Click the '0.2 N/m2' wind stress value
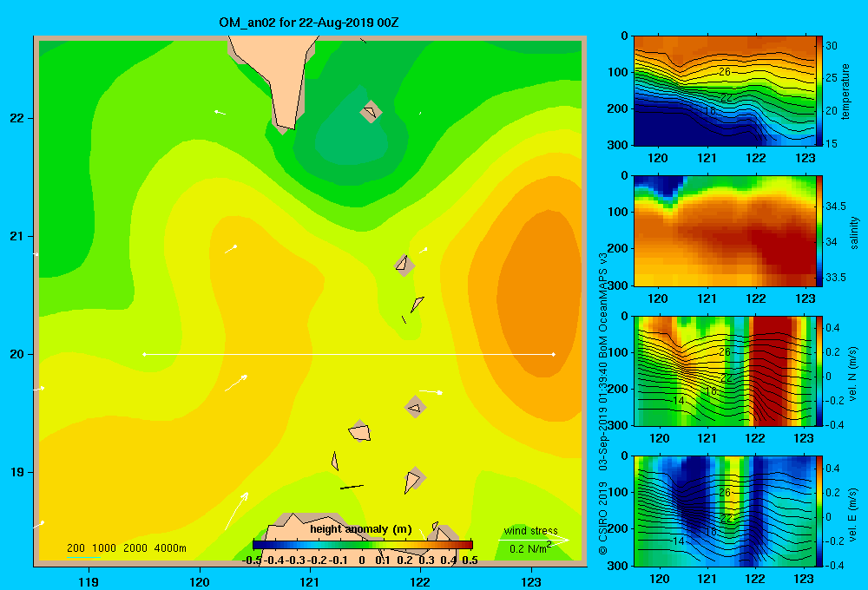This screenshot has height=590, width=868. pos(529,548)
